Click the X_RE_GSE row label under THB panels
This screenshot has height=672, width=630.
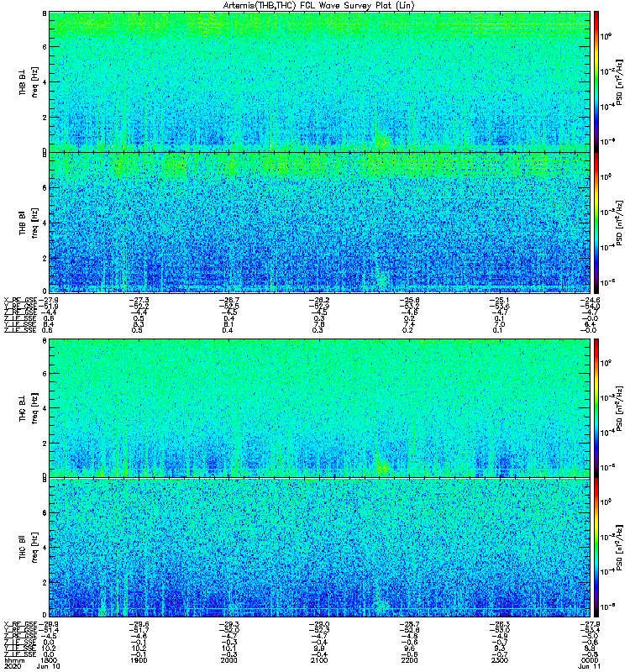point(20,300)
